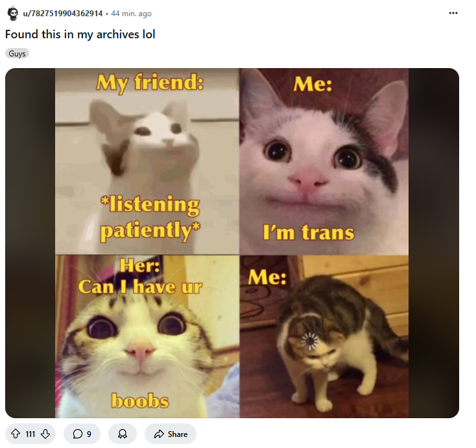Image resolution: width=476 pixels, height=448 pixels.
Task: Downvote the post
Action: (45, 434)
